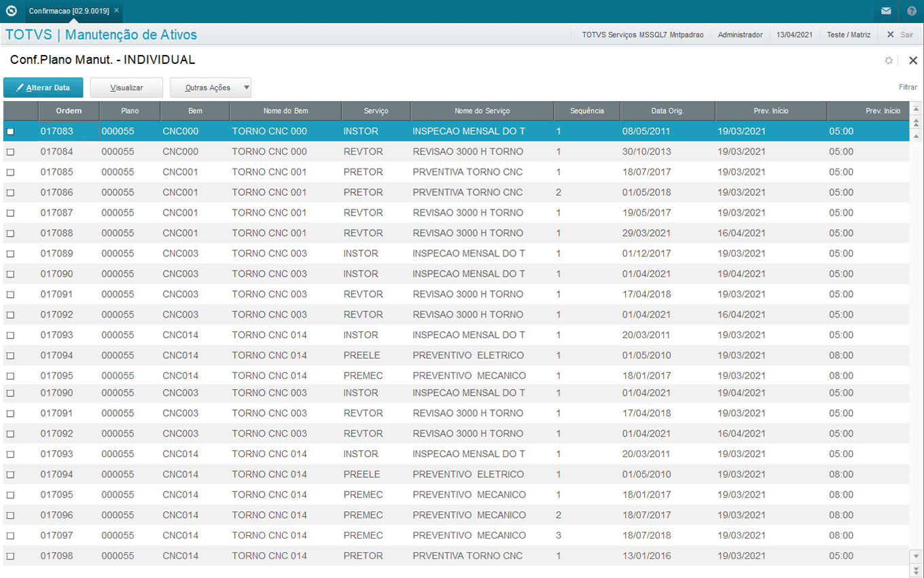This screenshot has width=924, height=578.
Task: Check the box for order 017083
Action: click(x=10, y=131)
